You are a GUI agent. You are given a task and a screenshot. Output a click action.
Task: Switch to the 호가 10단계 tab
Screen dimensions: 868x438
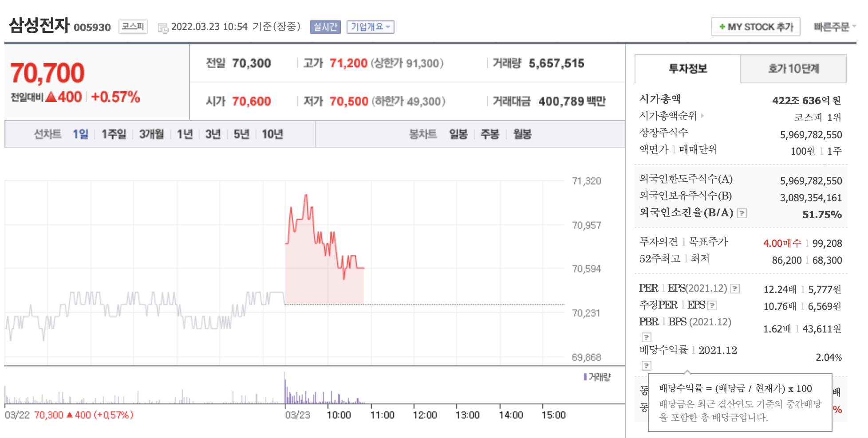point(793,69)
